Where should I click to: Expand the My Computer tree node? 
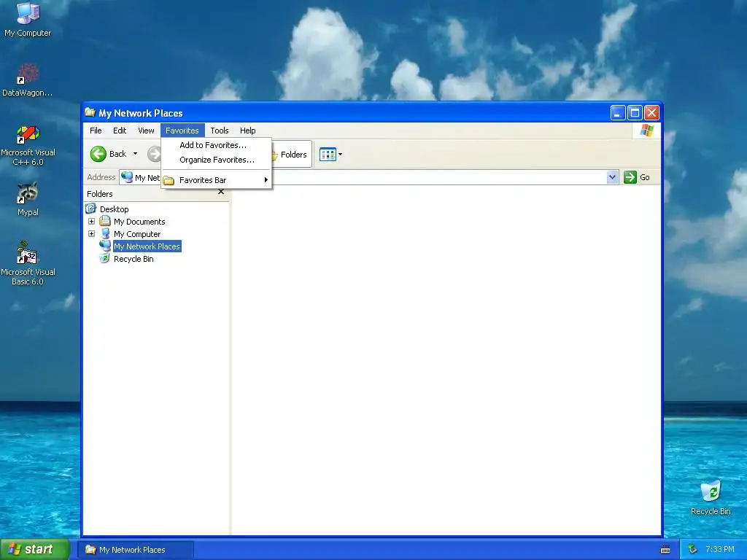91,234
